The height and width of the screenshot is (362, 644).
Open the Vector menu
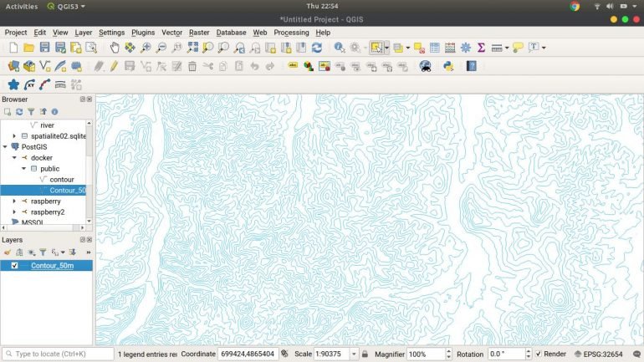[171, 33]
